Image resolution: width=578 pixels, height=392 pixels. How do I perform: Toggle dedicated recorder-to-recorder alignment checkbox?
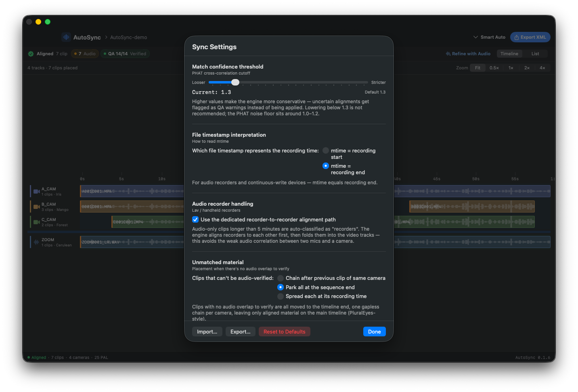195,219
